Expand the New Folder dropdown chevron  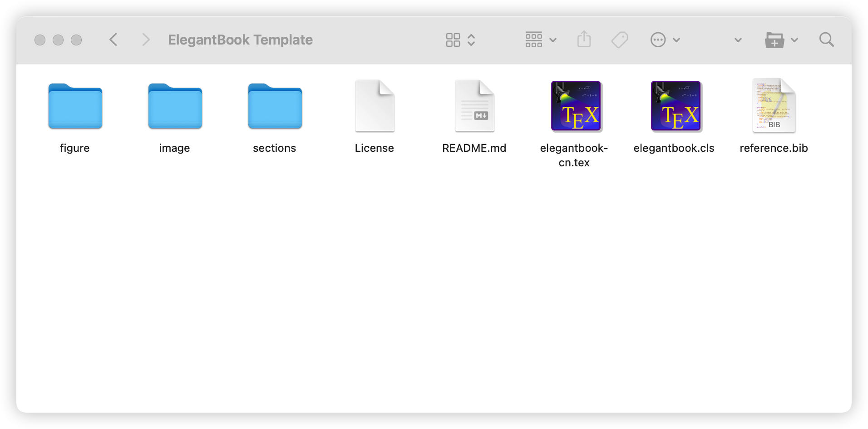(794, 40)
